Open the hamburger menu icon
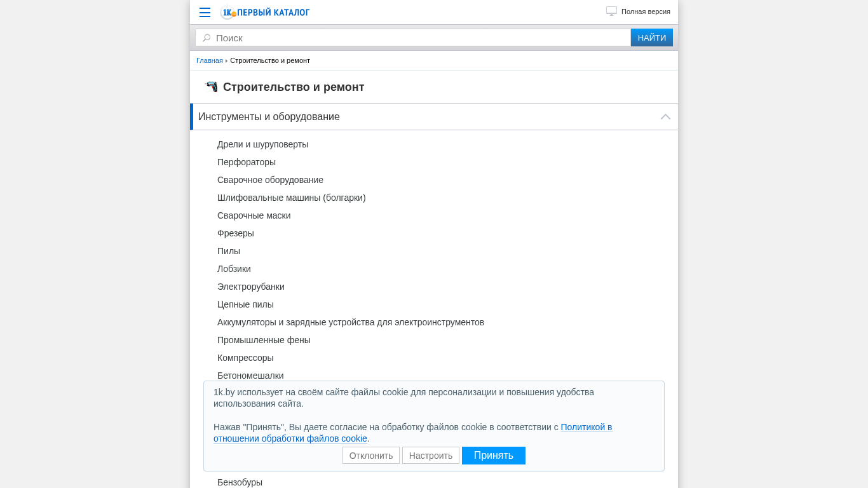The width and height of the screenshot is (868, 488). [x=205, y=13]
